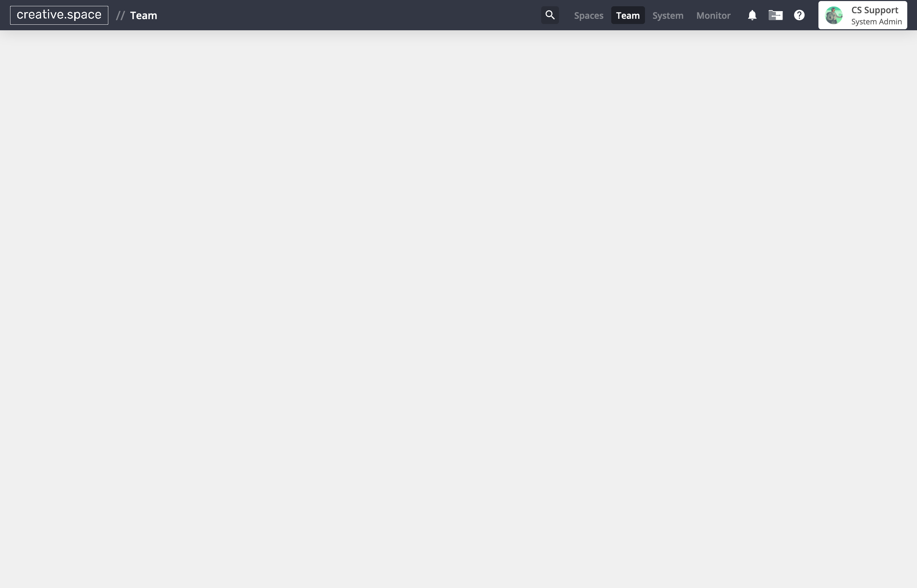The width and height of the screenshot is (917, 588).
Task: Open the Spaces navigation section
Action: 588,15
